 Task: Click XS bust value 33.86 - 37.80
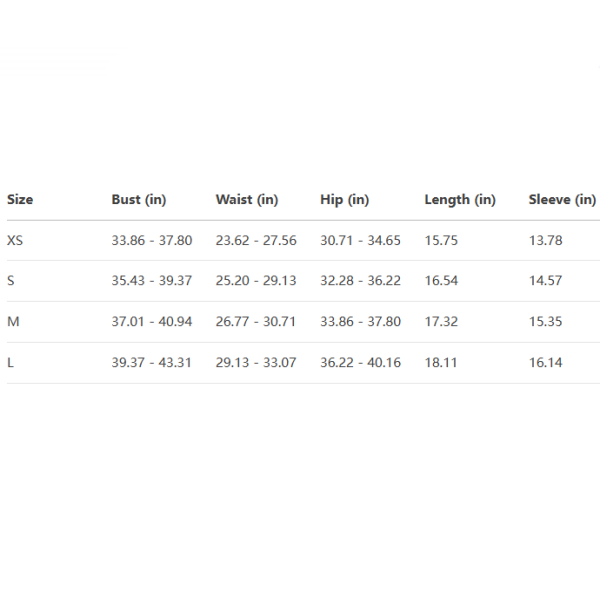pyautogui.click(x=152, y=241)
